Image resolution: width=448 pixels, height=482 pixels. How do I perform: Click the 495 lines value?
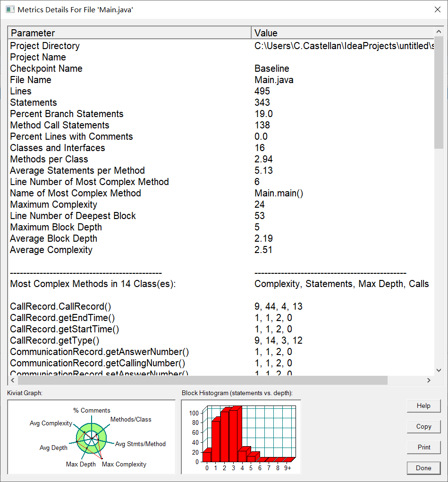[262, 91]
